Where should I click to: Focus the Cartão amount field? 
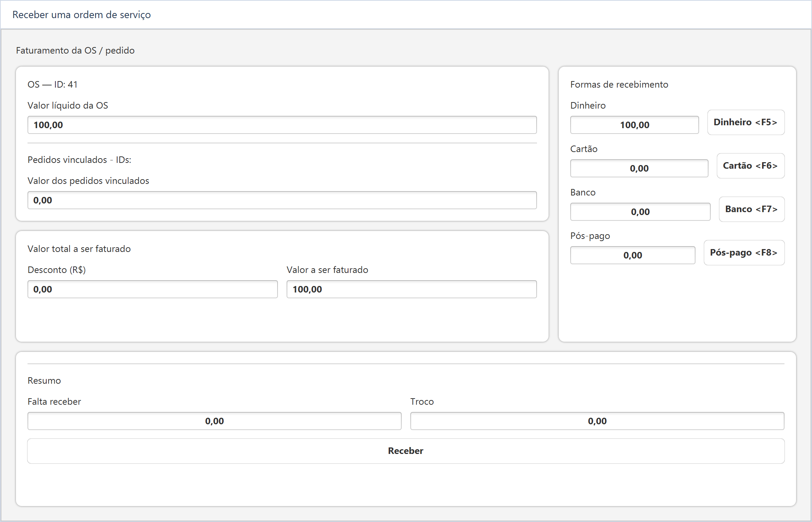[639, 168]
